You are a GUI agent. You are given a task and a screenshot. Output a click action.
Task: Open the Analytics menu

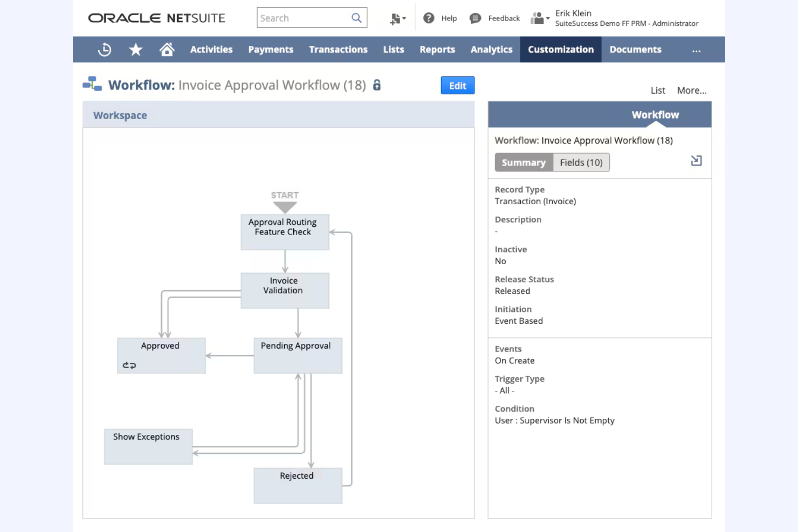pyautogui.click(x=492, y=50)
